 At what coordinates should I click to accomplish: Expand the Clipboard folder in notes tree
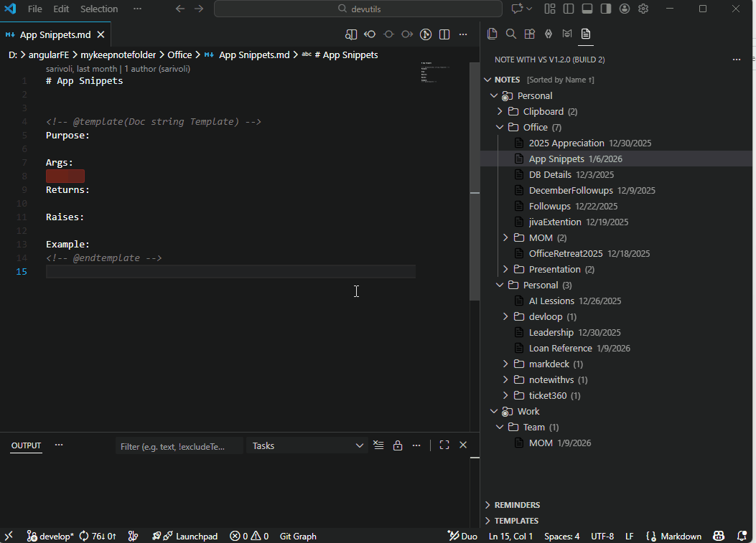[500, 111]
